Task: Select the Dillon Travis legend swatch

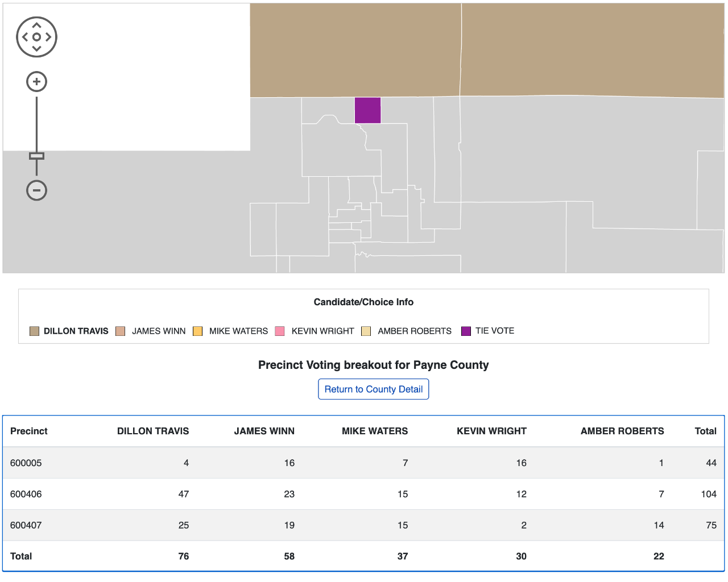Action: point(34,331)
